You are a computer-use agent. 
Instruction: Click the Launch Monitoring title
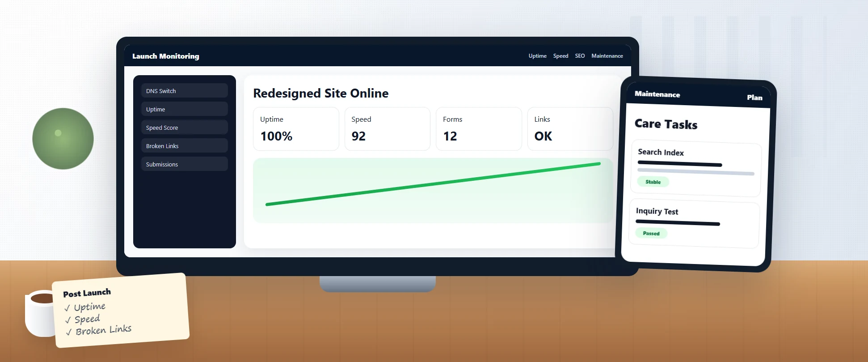(166, 56)
